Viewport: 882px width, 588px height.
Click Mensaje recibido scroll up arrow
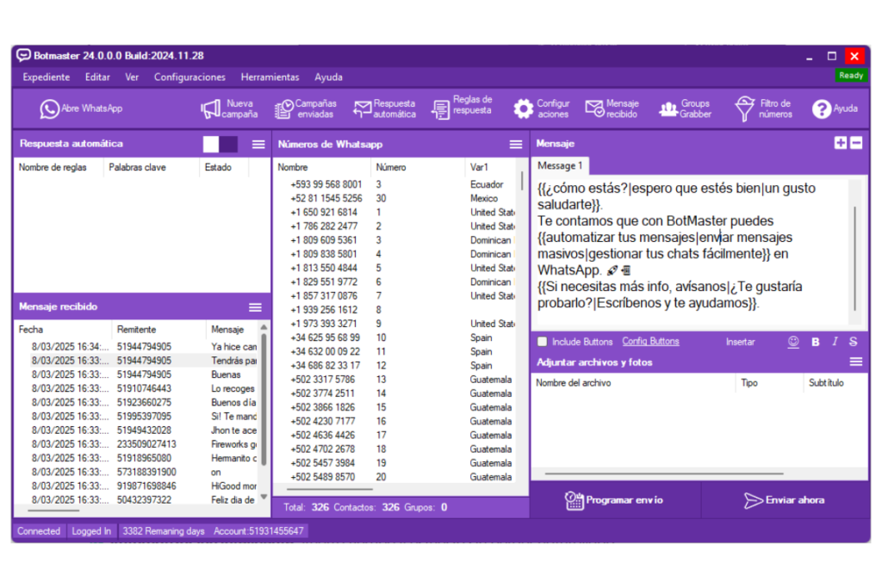tap(264, 327)
